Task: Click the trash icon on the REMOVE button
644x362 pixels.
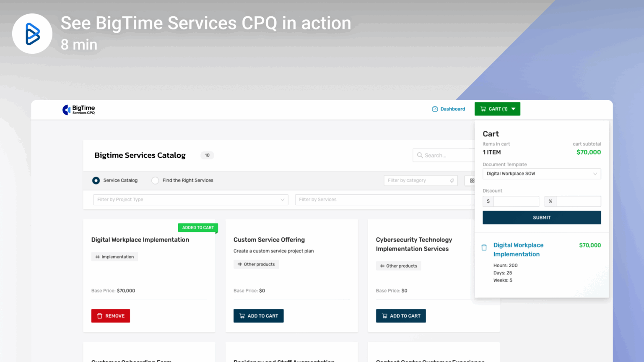Action: coord(100,315)
